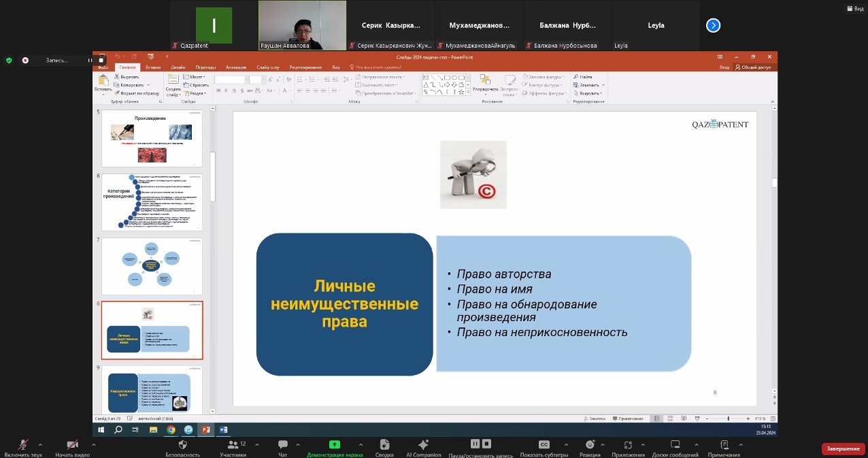This screenshot has width=868, height=458.
Task: Open the Participants list
Action: tap(233, 445)
